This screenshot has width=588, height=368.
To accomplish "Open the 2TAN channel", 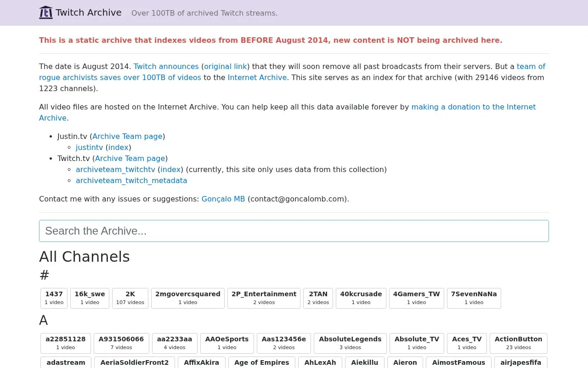I will (318, 298).
